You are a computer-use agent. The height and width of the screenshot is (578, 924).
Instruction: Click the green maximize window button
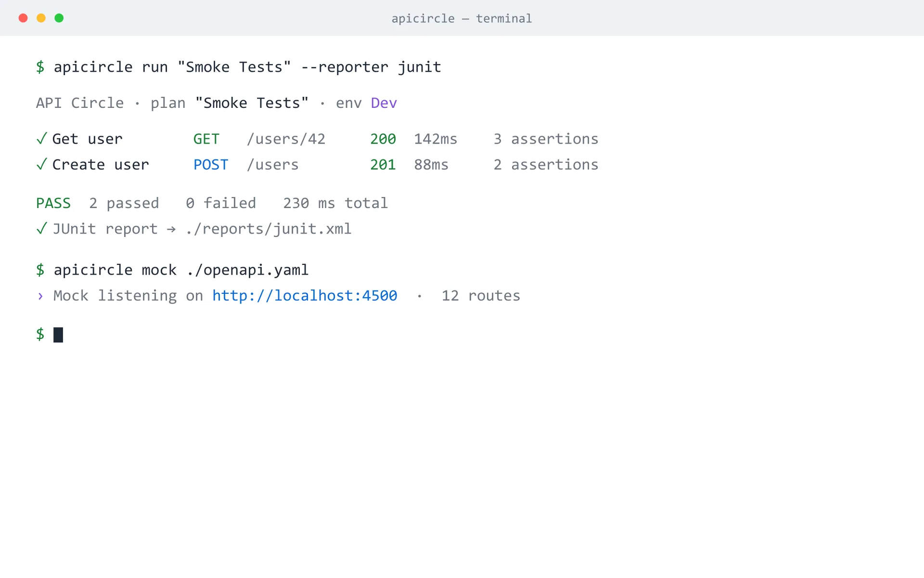[59, 18]
